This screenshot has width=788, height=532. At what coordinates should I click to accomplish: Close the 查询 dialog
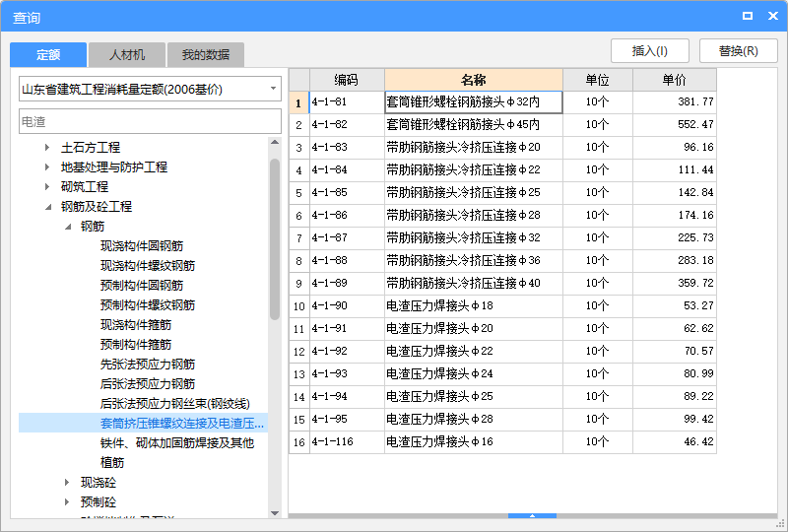pos(773,16)
